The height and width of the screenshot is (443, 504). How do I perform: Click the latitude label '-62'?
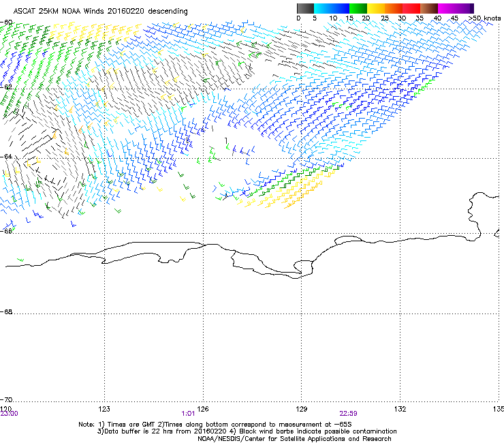[6, 87]
